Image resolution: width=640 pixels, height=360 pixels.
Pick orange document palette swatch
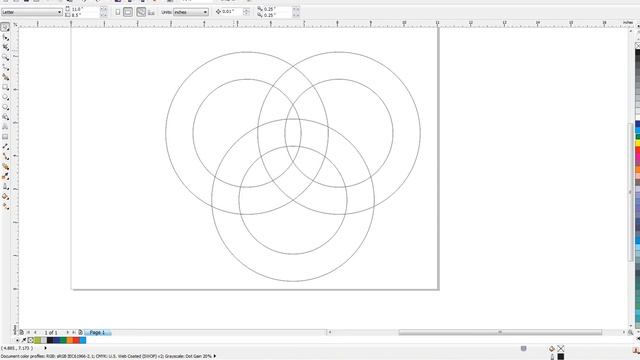[x=69, y=340]
